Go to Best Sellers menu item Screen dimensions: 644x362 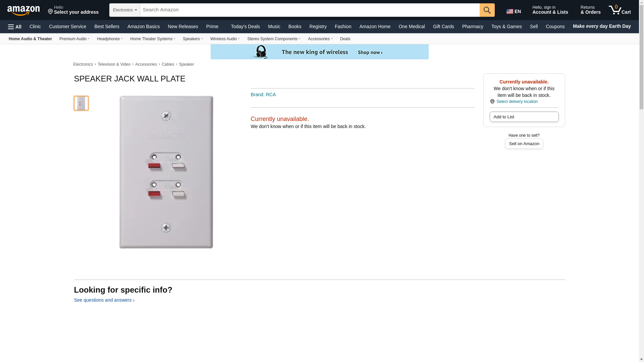tap(107, 26)
